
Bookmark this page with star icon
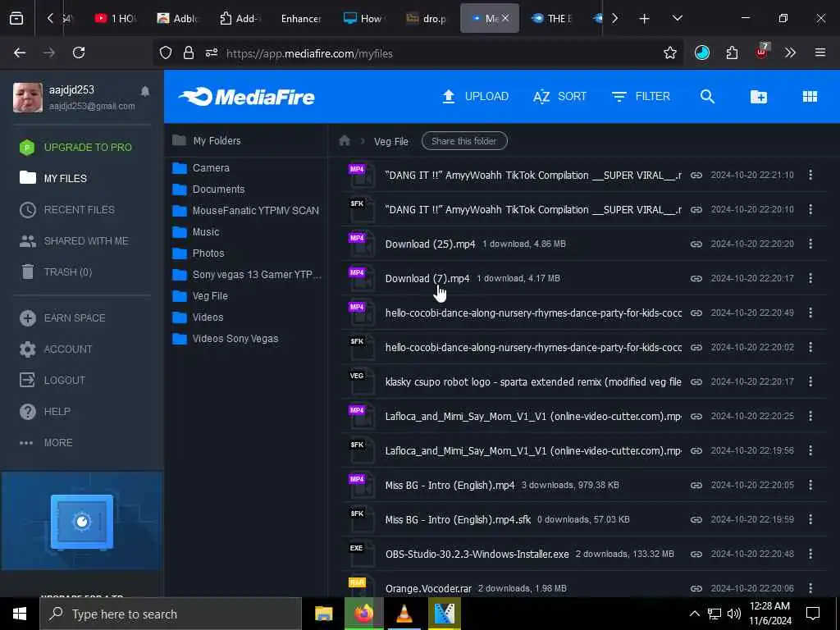pos(669,53)
